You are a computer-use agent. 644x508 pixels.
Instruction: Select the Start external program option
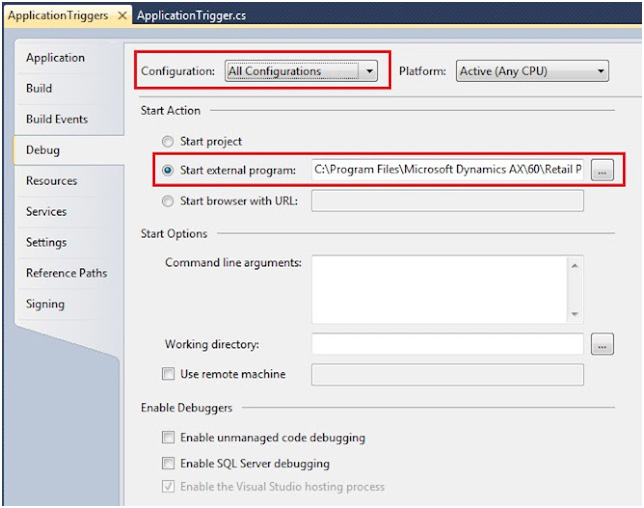pos(168,170)
